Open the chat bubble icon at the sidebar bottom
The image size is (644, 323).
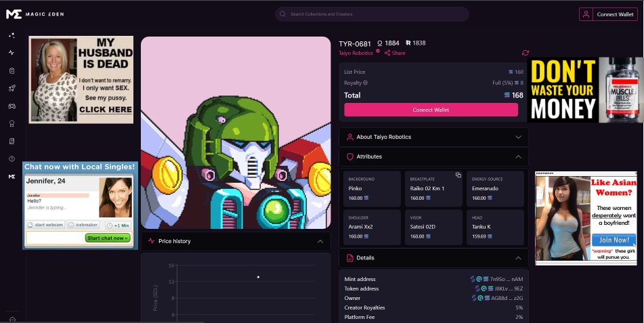pos(12,320)
